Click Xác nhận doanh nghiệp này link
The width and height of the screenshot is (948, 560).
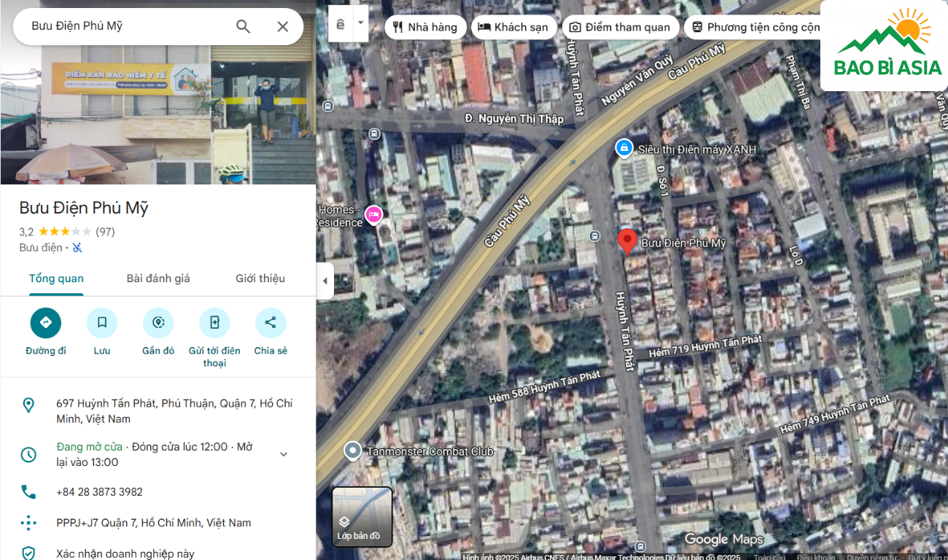[x=125, y=553]
